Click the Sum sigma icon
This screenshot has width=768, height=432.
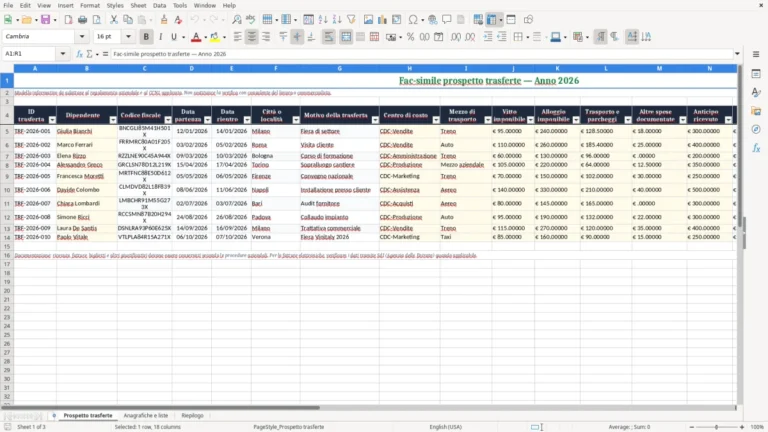tap(89, 54)
